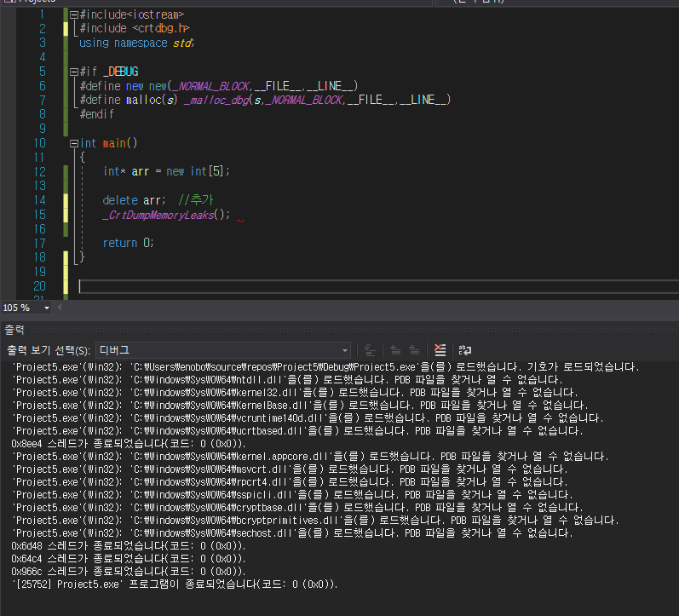Click the output line loading ucrtbased.dll

[x=297, y=431]
